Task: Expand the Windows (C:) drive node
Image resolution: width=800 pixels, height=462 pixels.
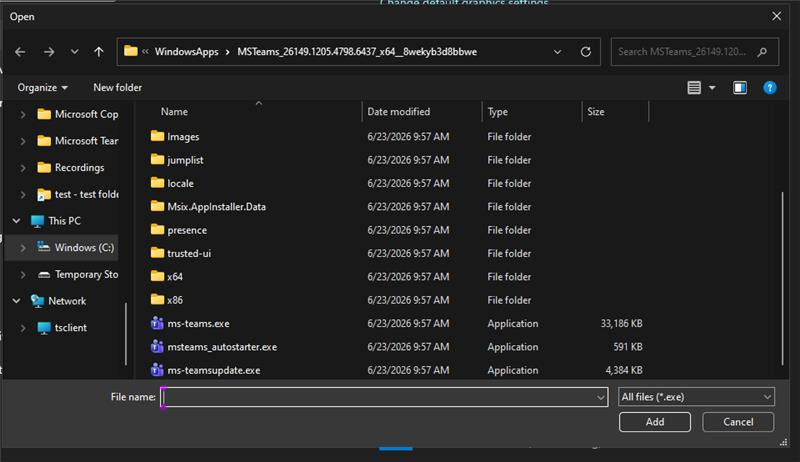Action: [22, 248]
